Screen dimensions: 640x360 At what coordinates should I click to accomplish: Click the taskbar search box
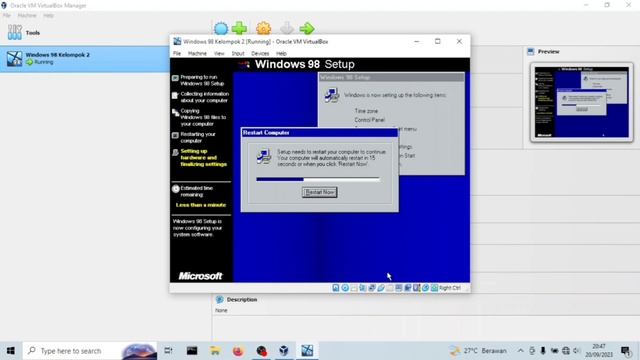(89, 351)
